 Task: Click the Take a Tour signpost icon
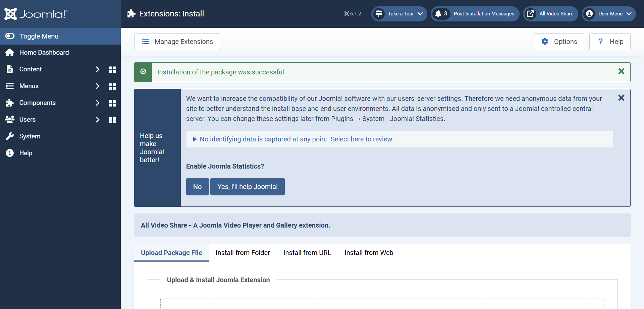point(379,14)
